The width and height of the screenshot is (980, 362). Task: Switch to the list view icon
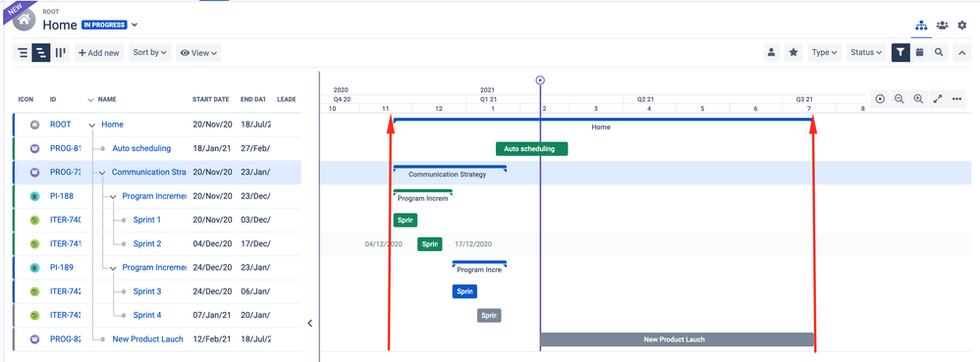coord(23,52)
